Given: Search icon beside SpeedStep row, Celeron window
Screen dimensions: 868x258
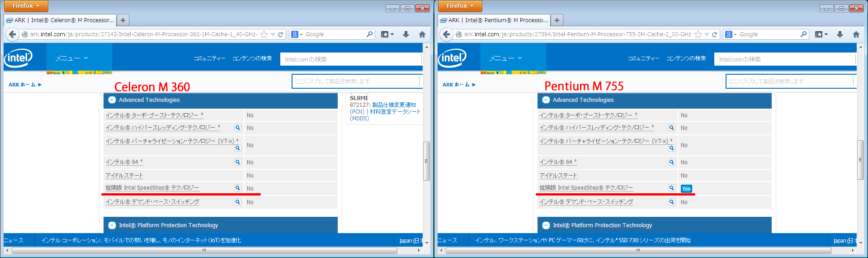Looking at the screenshot, I should click(x=238, y=188).
